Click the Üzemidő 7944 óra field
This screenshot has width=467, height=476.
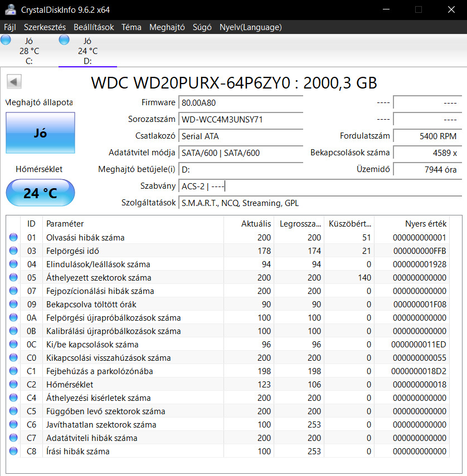click(x=427, y=169)
